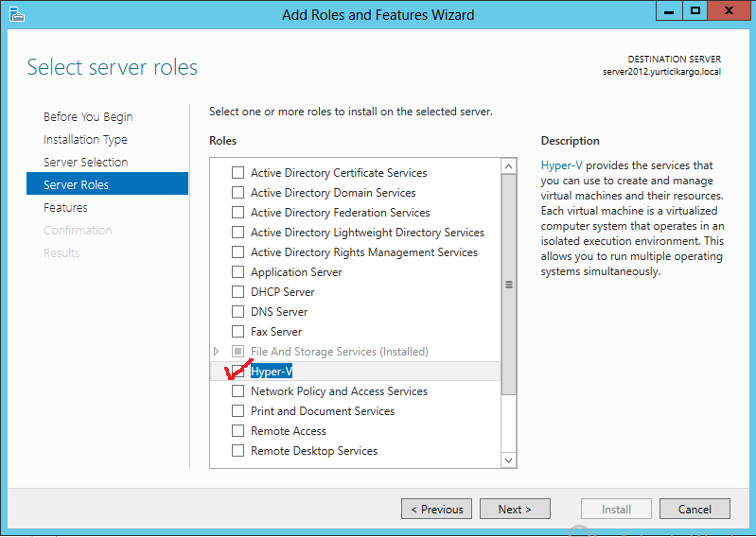Viewport: 756px width, 537px height.
Task: Open the Features step
Action: click(x=65, y=208)
